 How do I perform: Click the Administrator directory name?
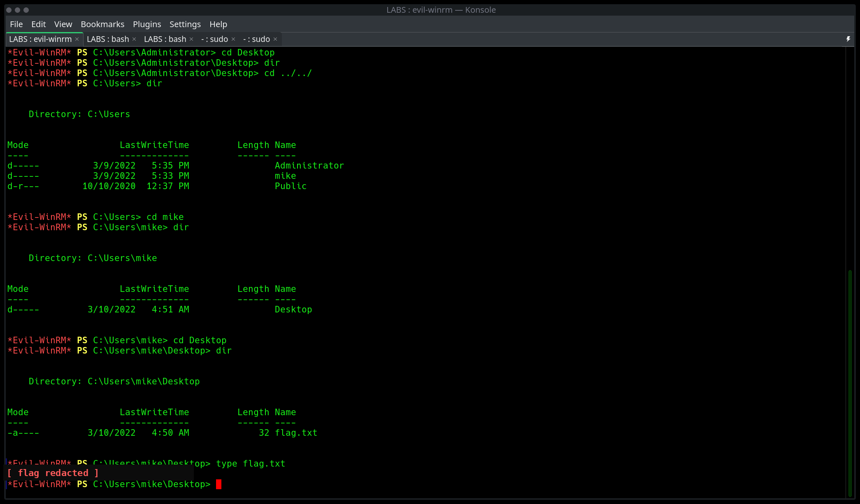tap(309, 166)
